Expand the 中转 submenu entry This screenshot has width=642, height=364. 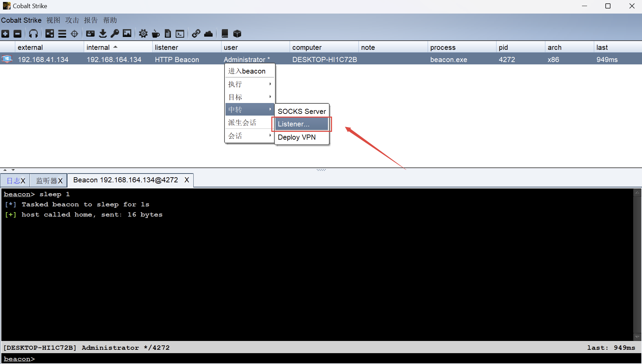(250, 109)
